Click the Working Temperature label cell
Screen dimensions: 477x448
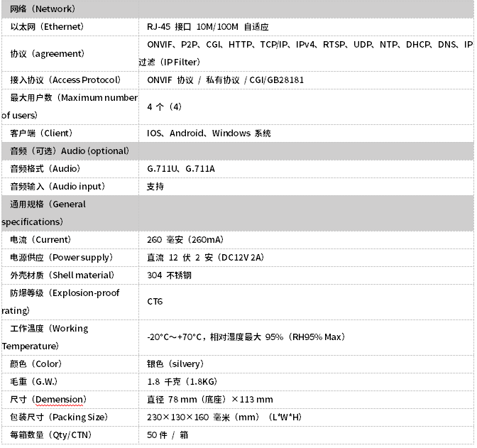[50, 337]
